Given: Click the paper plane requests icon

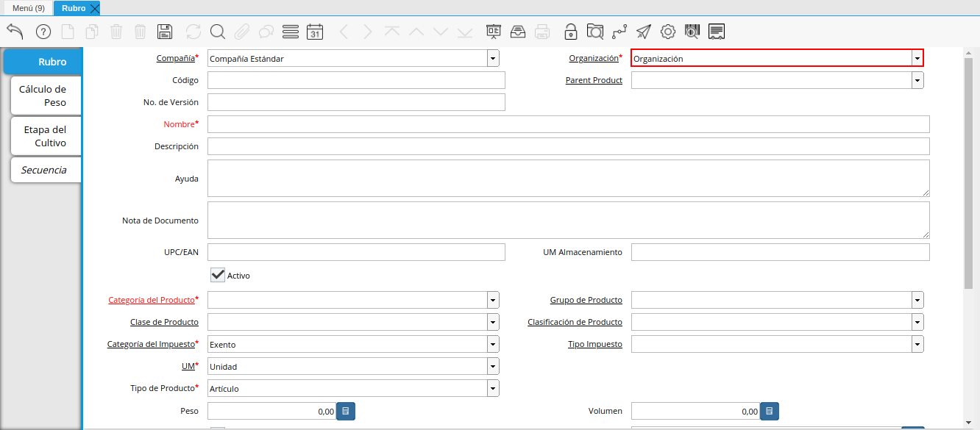Looking at the screenshot, I should (x=644, y=32).
